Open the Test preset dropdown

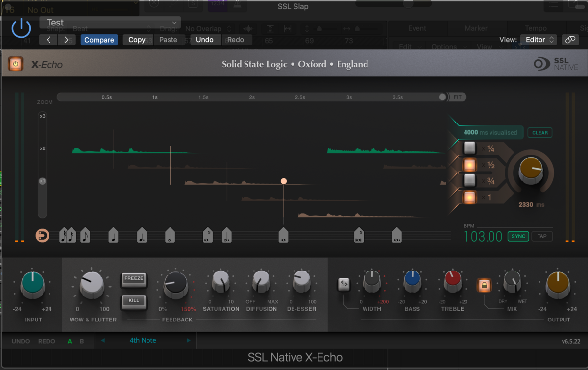point(110,23)
